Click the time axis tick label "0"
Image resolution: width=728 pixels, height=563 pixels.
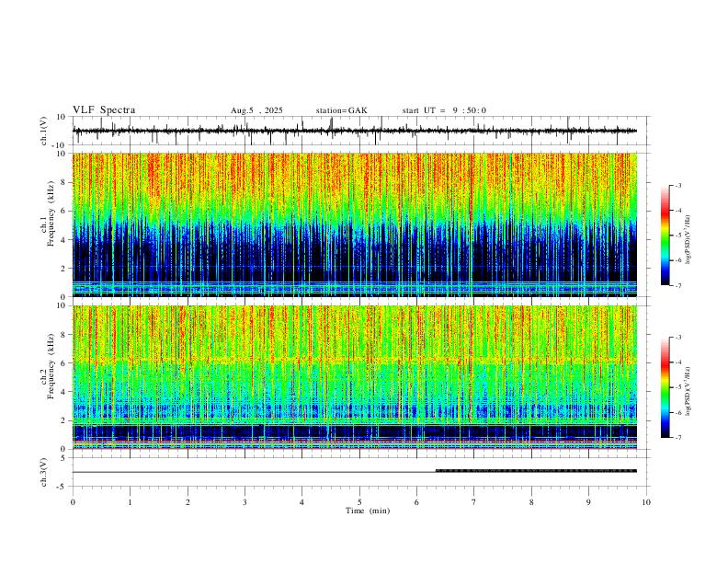pyautogui.click(x=73, y=502)
